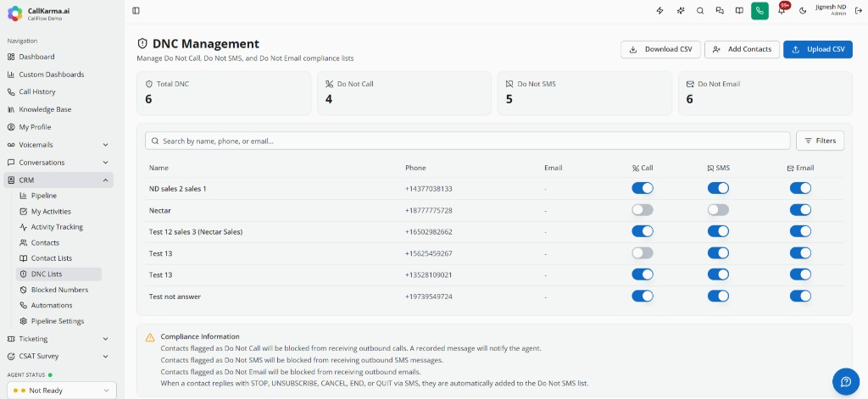The image size is (868, 399).
Task: Expand the Conversations menu
Action: 58,163
